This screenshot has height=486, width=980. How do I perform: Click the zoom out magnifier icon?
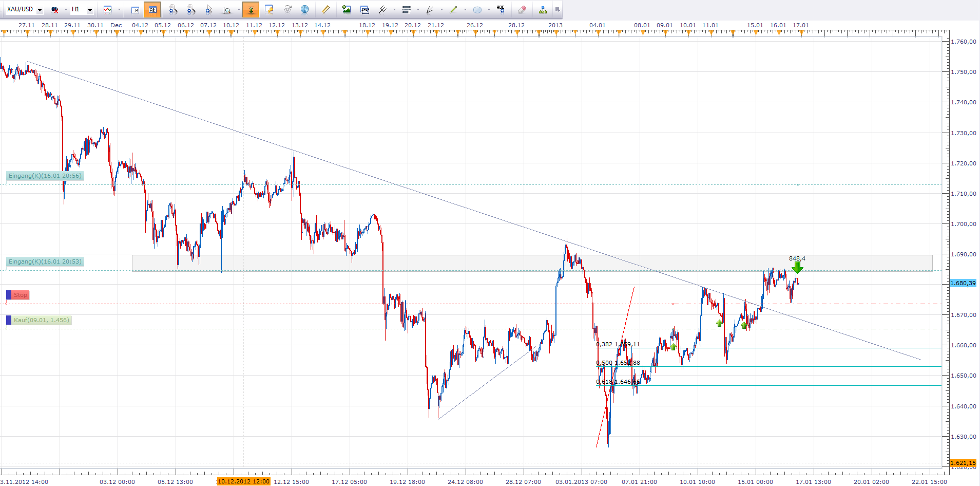190,10
